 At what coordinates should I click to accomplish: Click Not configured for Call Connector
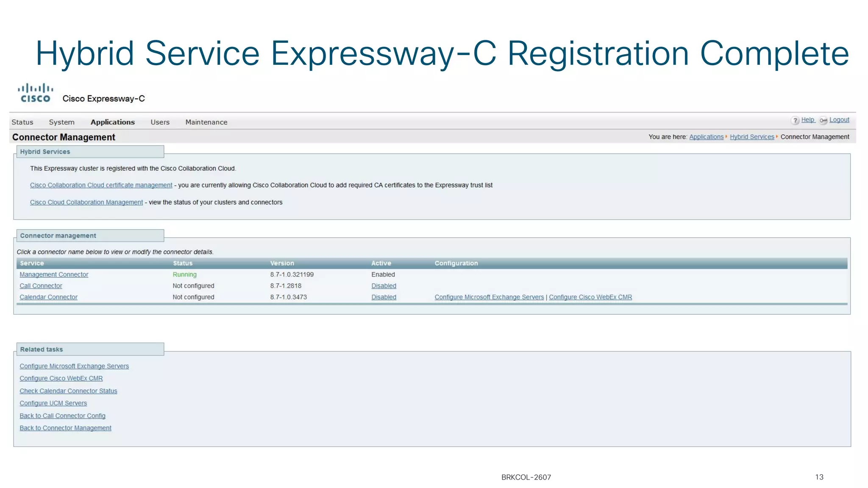[193, 286]
